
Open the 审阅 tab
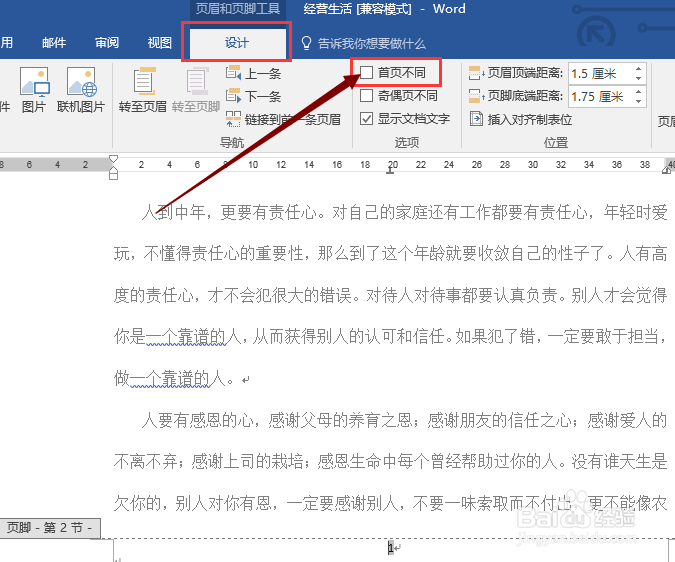point(107,43)
